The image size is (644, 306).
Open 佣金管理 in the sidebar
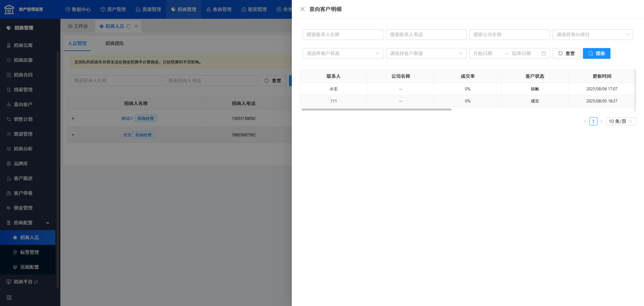coord(23,208)
